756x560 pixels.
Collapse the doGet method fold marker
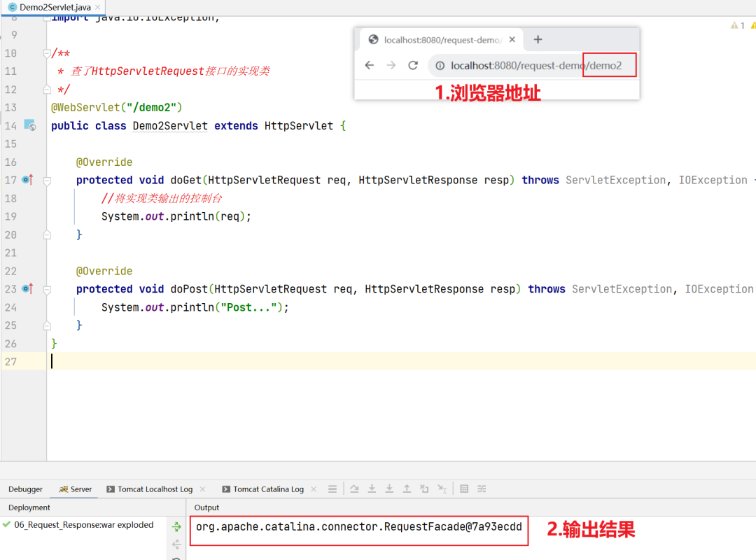(x=47, y=181)
